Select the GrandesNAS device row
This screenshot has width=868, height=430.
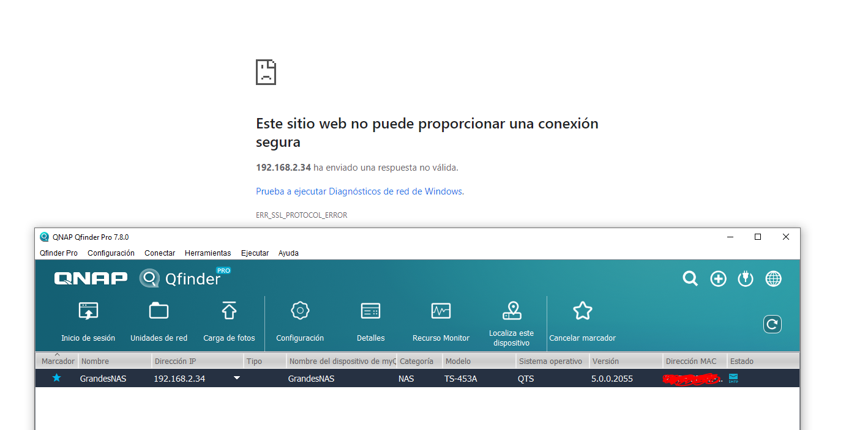[343, 379]
